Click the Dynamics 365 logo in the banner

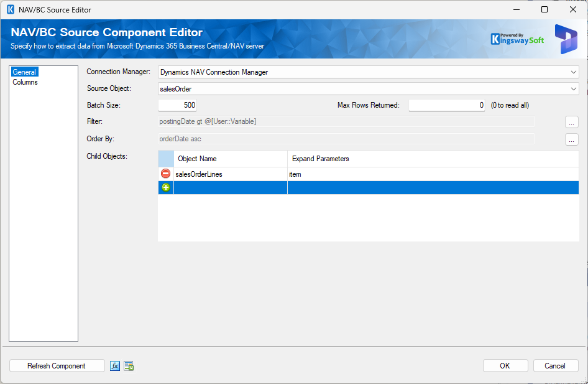point(566,39)
